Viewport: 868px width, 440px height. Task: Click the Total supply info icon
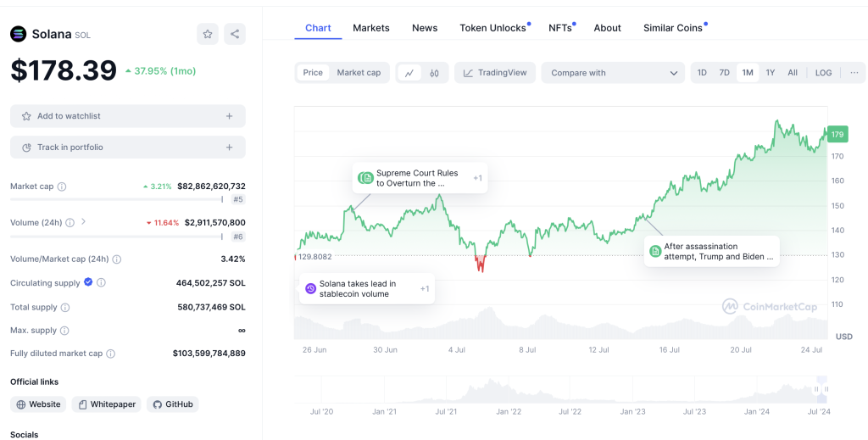coord(64,307)
